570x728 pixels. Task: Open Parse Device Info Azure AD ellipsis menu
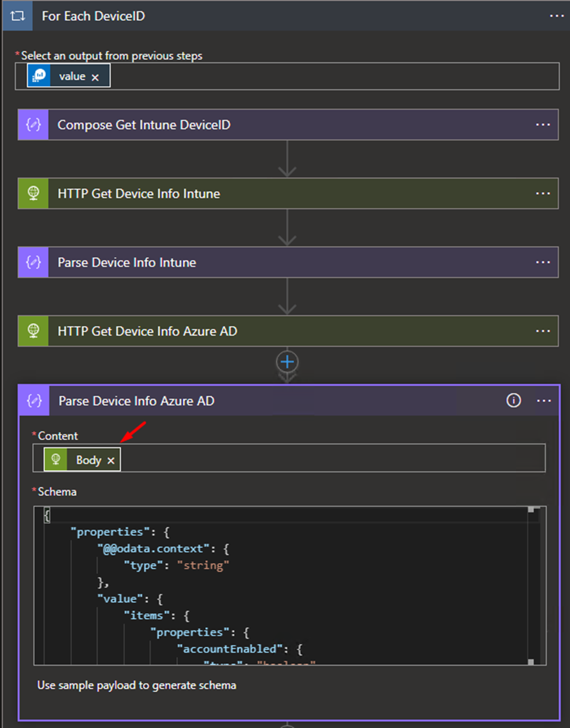click(x=544, y=401)
